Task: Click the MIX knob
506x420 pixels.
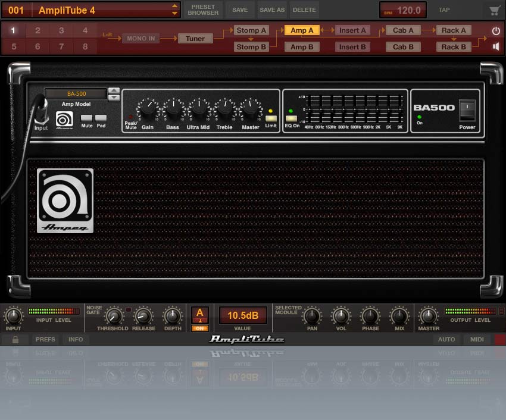Action: [399, 316]
